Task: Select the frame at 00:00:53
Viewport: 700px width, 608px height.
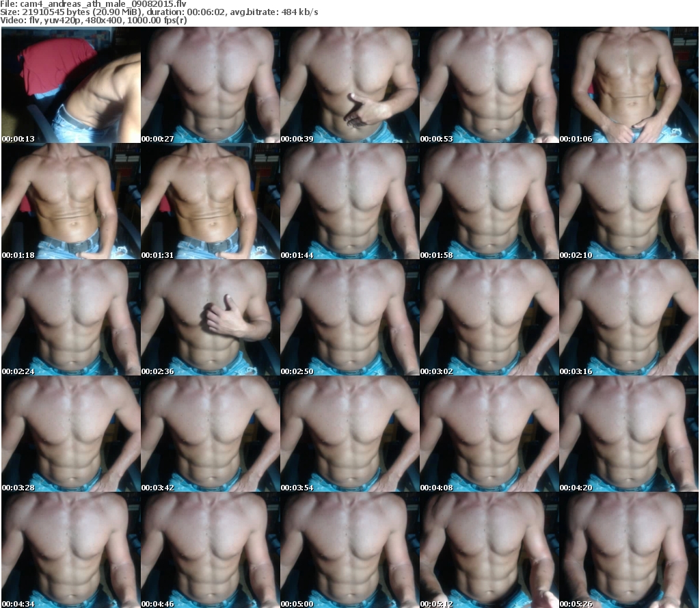Action: pos(489,85)
